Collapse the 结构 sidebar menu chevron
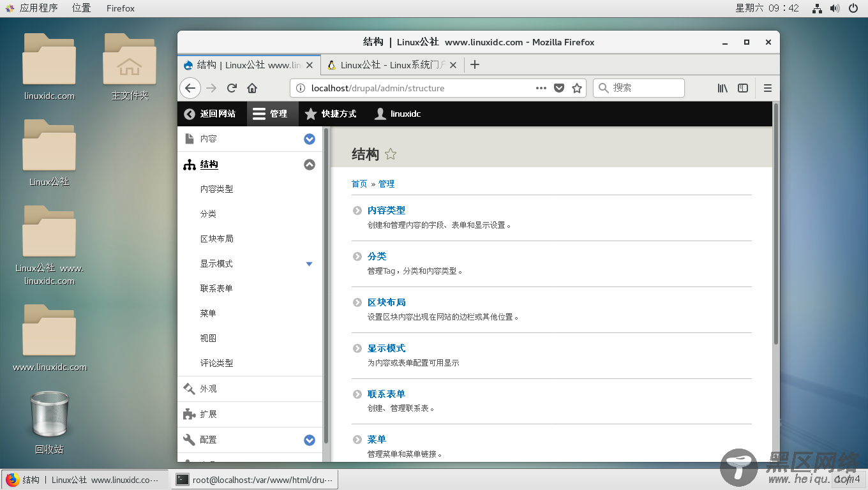The width and height of the screenshot is (868, 490). tap(310, 165)
